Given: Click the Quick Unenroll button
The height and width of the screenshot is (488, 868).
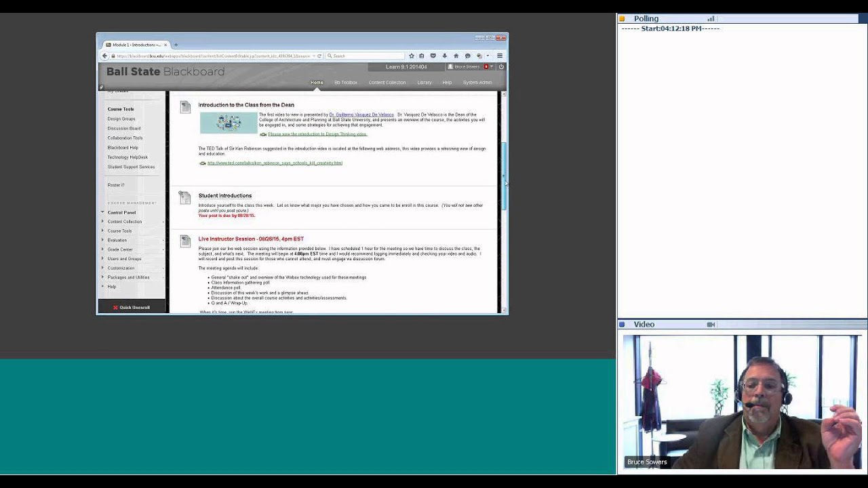Looking at the screenshot, I should 132,307.
